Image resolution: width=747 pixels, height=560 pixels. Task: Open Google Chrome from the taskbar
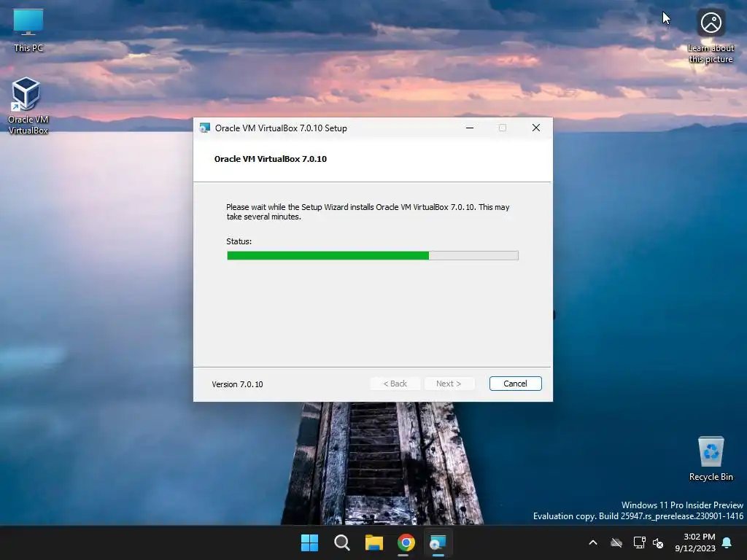tap(406, 542)
